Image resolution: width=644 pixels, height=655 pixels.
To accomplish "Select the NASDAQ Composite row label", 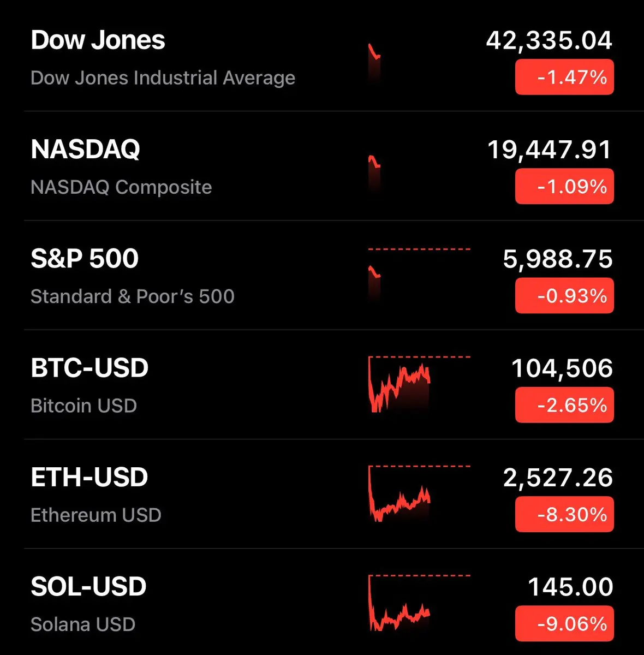I will click(x=121, y=187).
